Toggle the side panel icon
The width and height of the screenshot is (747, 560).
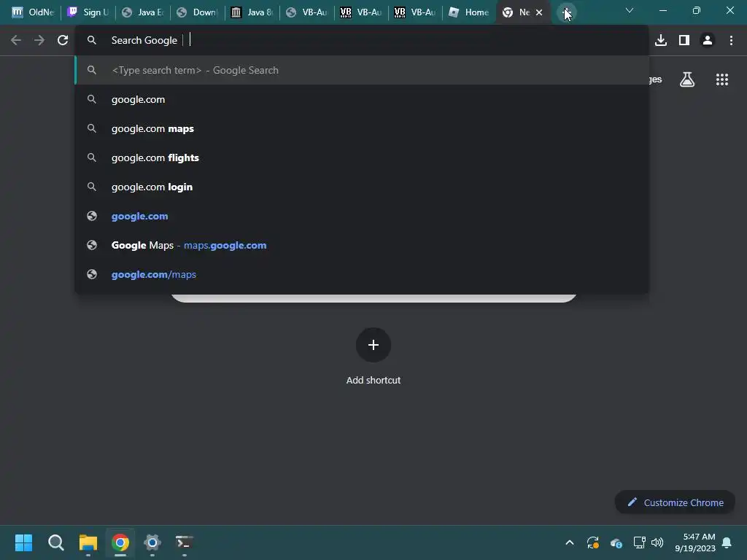(x=684, y=41)
